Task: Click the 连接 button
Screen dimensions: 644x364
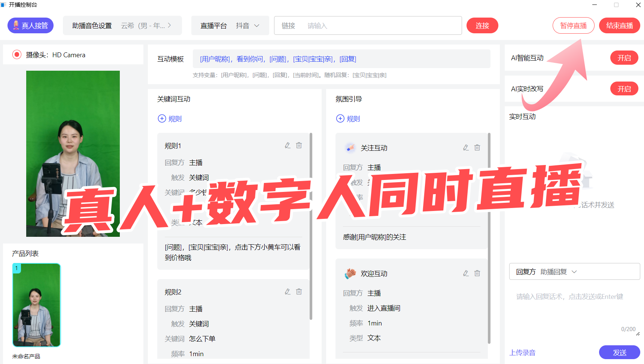Action: point(482,25)
